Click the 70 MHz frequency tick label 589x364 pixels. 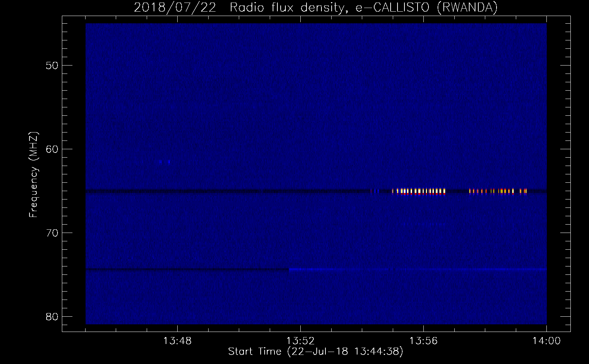click(52, 233)
